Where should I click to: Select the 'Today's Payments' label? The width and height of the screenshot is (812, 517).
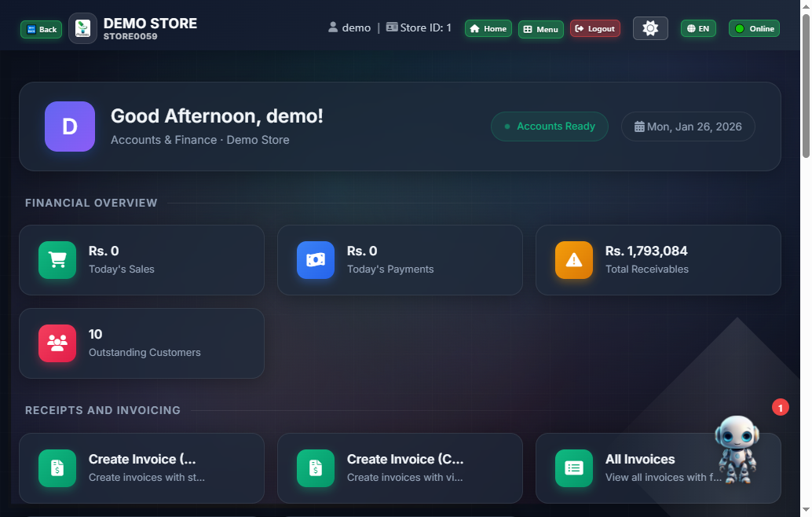tap(390, 269)
